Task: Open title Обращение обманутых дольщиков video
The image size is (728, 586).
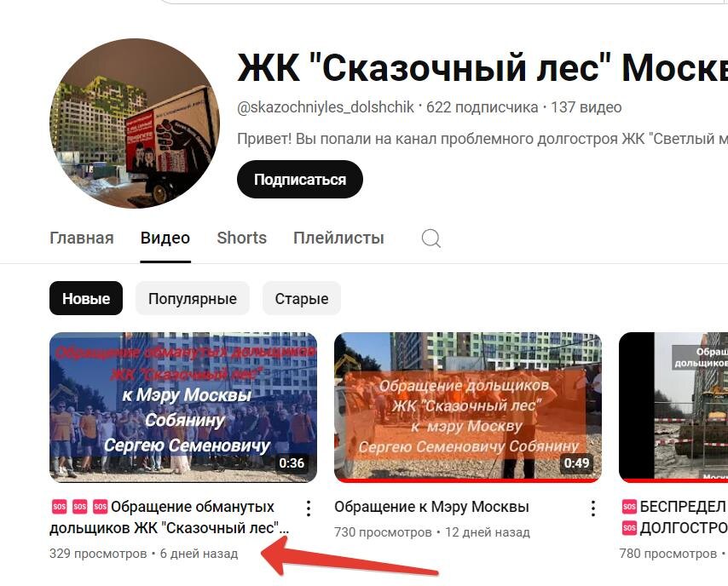Action: [170, 517]
